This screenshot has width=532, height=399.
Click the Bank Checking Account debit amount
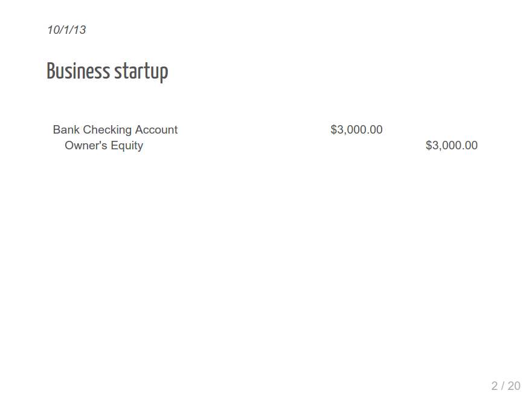click(356, 129)
